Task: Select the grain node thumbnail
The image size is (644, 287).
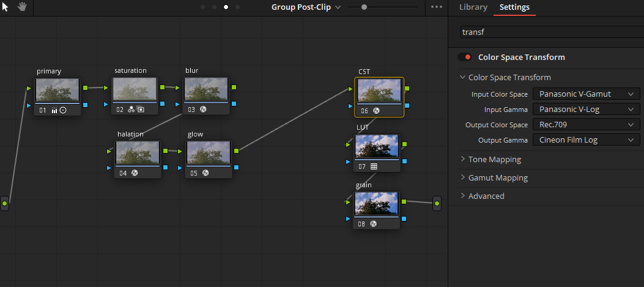Action: [377, 204]
